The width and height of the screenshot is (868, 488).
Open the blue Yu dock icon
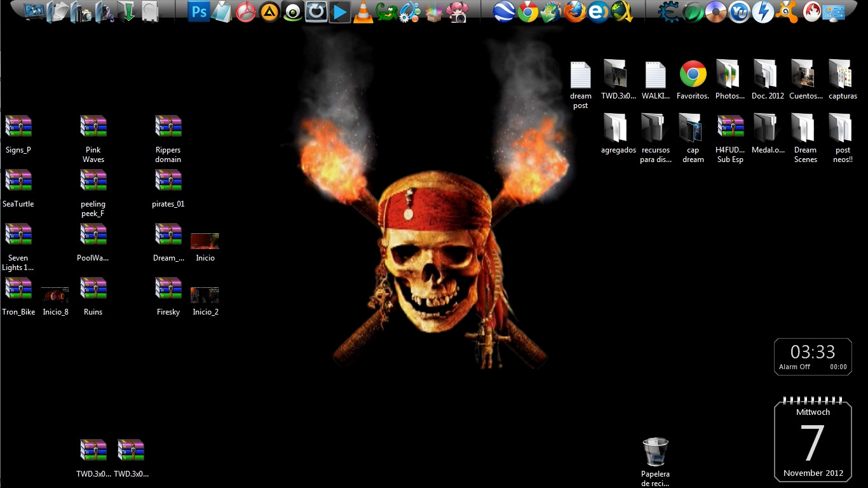740,12
